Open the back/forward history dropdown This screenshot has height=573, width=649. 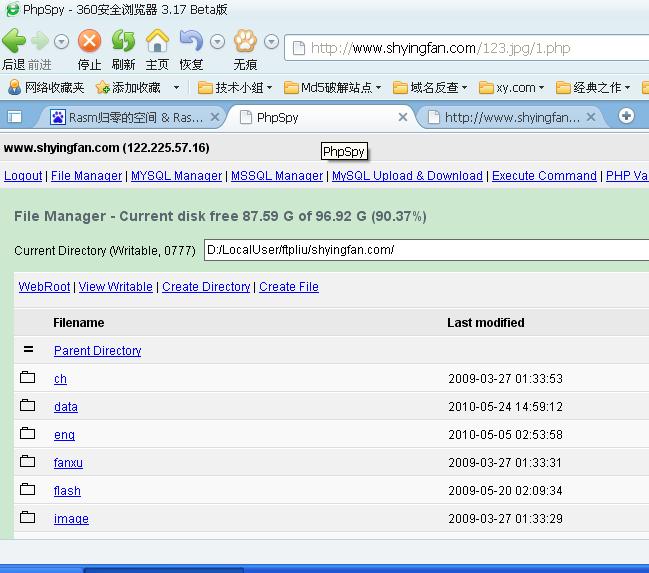pos(61,42)
